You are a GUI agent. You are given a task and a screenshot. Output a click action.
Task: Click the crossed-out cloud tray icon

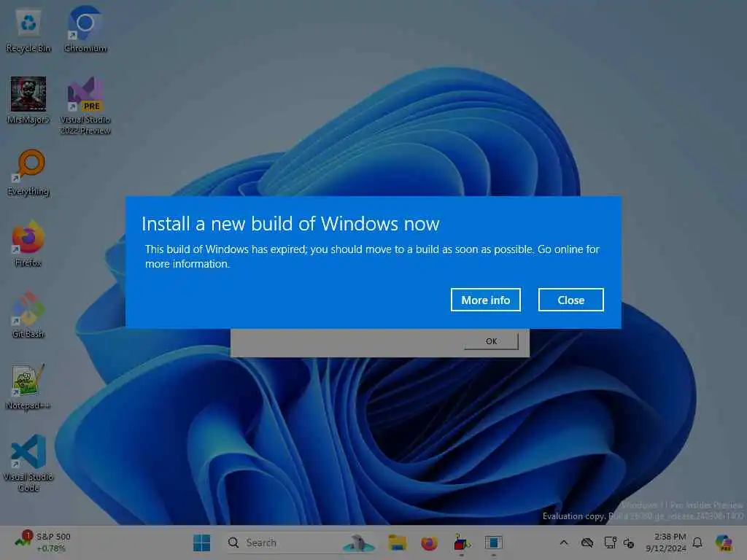coord(587,542)
